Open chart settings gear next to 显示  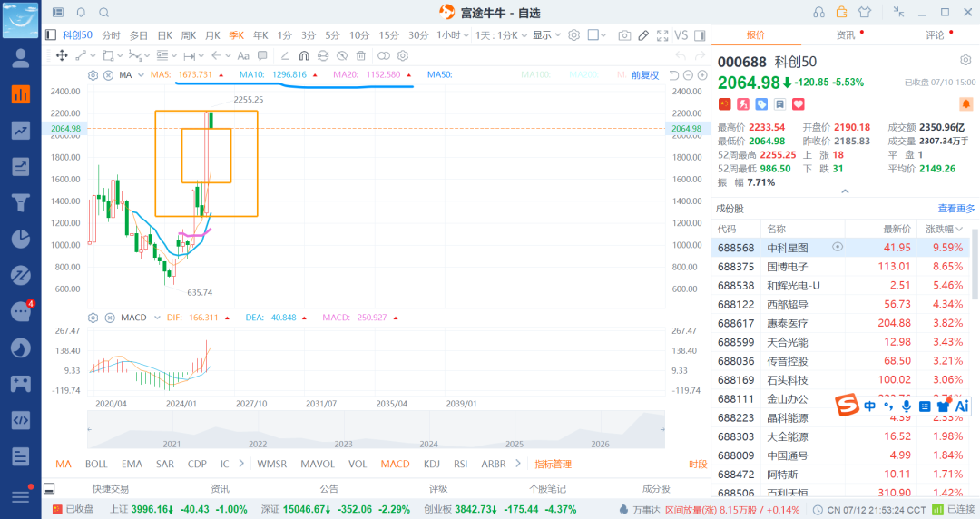point(573,35)
